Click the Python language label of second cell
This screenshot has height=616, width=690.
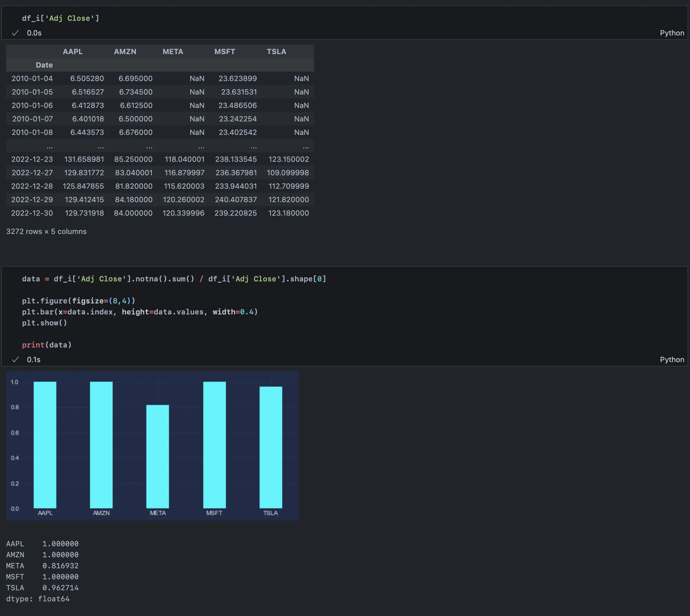click(x=672, y=359)
